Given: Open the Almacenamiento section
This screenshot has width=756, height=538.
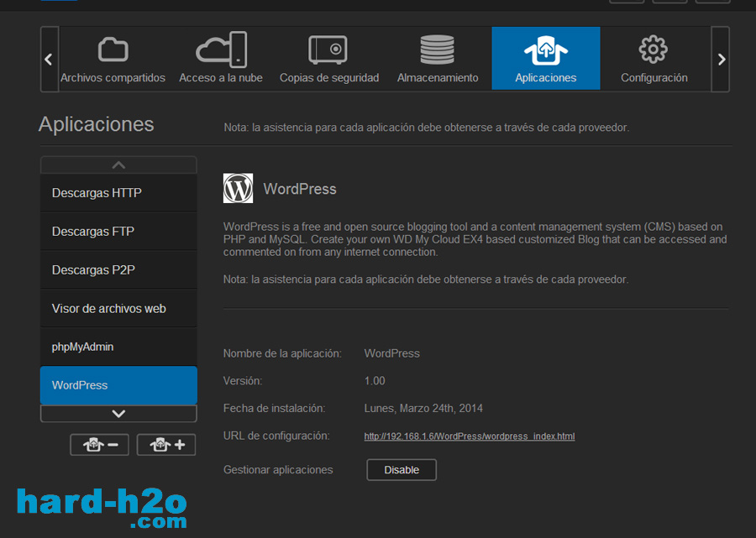Looking at the screenshot, I should [438, 59].
